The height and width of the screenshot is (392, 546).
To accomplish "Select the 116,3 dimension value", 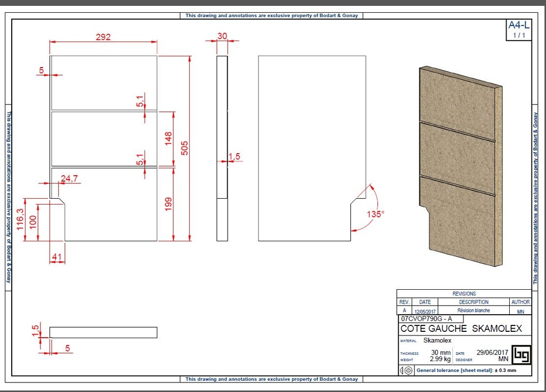I will [20, 219].
